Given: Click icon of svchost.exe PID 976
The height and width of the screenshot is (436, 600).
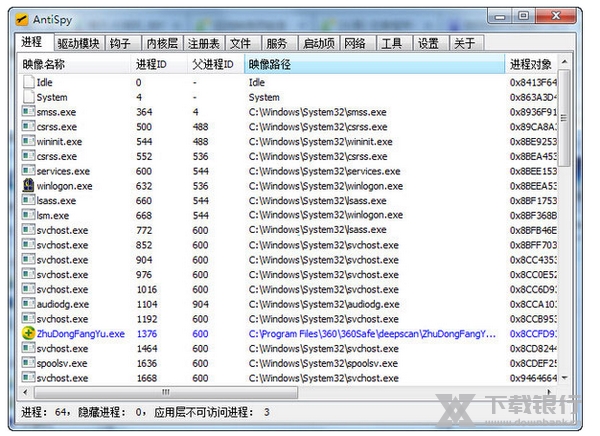Looking at the screenshot, I should click(x=28, y=274).
